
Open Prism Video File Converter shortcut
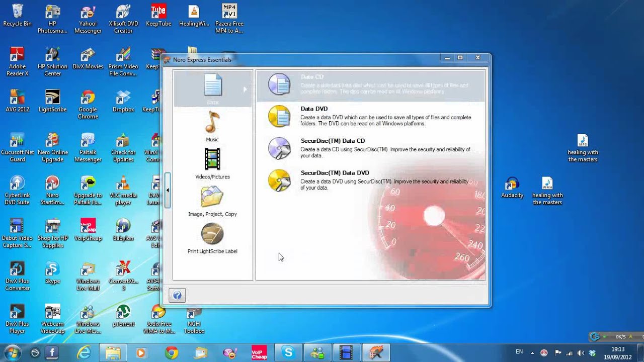pos(123,61)
